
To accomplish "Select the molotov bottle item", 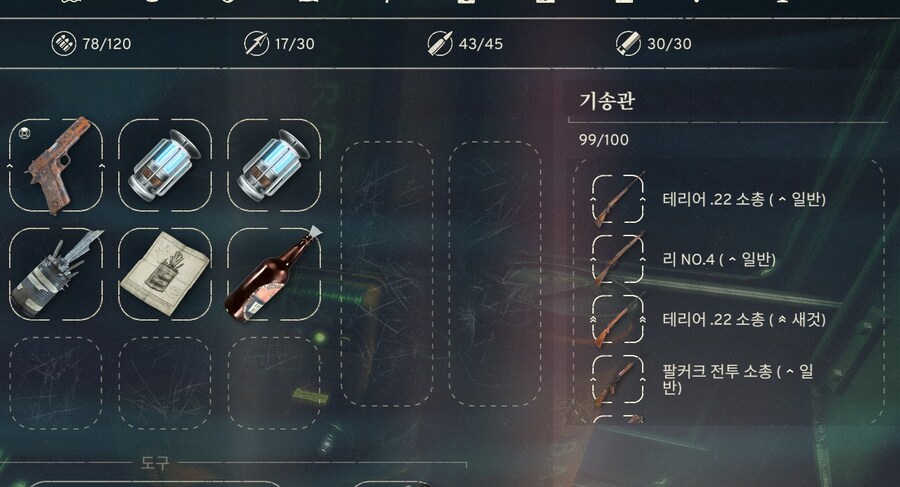I will (x=274, y=274).
